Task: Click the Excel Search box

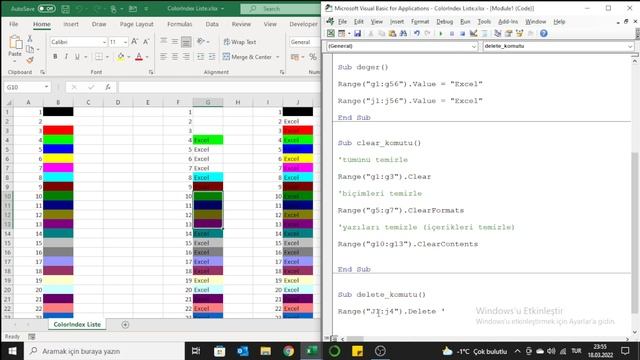Action: pos(281,9)
